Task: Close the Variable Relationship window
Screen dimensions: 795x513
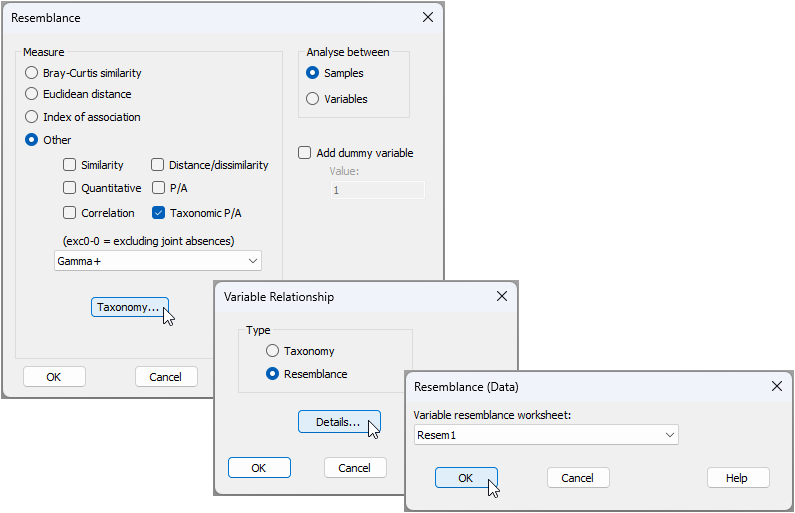Action: tap(501, 296)
